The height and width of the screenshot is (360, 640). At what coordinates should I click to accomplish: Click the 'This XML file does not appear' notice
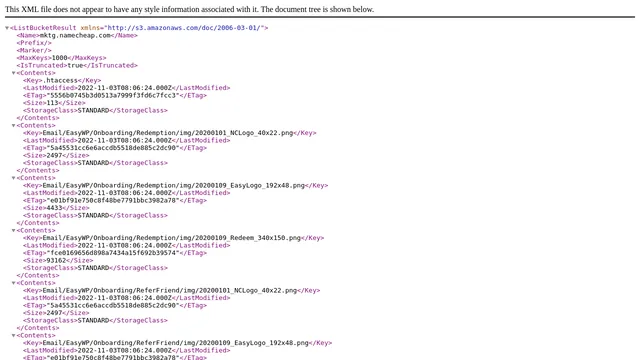coord(189,9)
